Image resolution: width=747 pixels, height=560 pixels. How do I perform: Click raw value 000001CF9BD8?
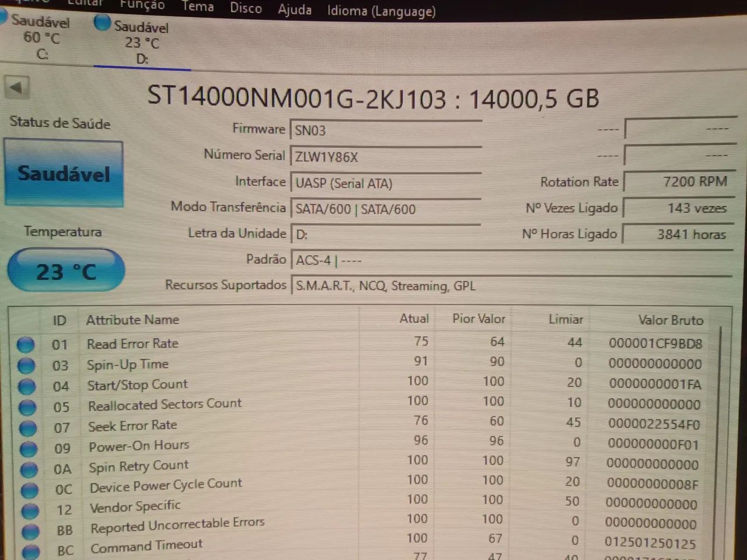pyautogui.click(x=655, y=344)
